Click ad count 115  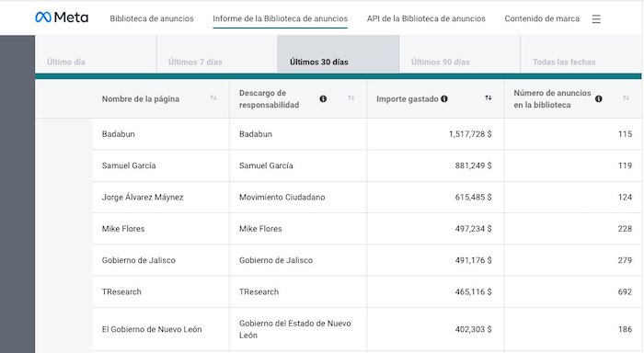pos(625,134)
